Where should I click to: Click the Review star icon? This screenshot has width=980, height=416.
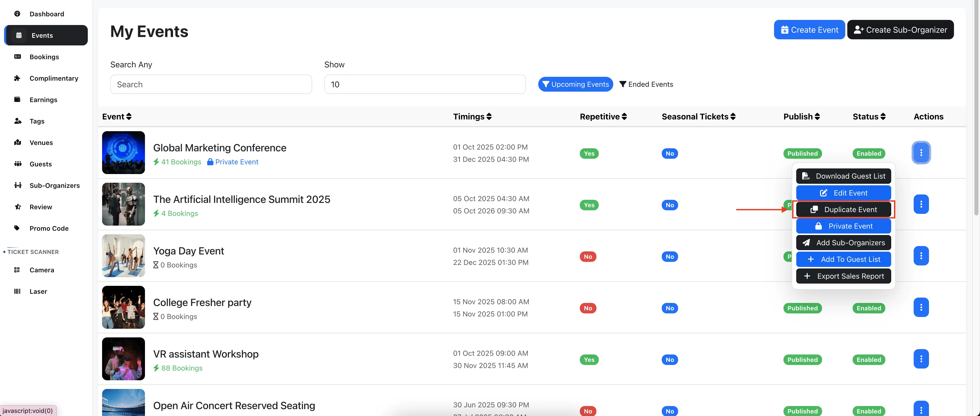click(x=17, y=207)
